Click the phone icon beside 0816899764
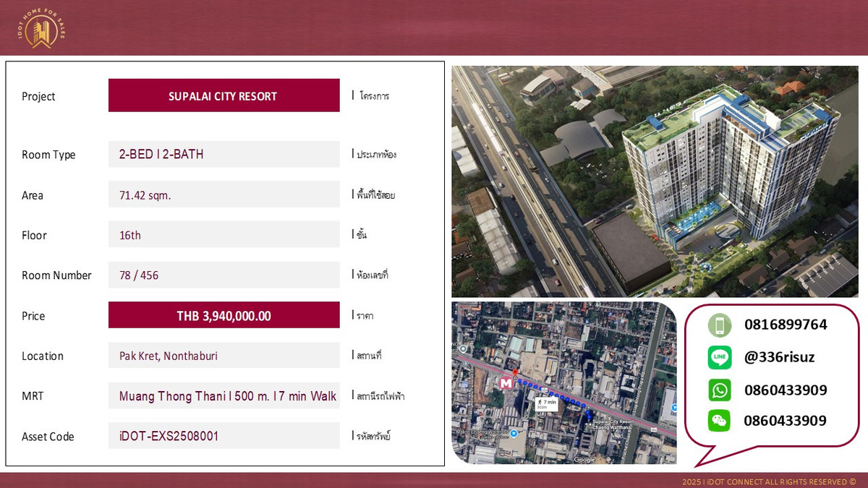Viewport: 868px width, 488px height. [x=719, y=325]
